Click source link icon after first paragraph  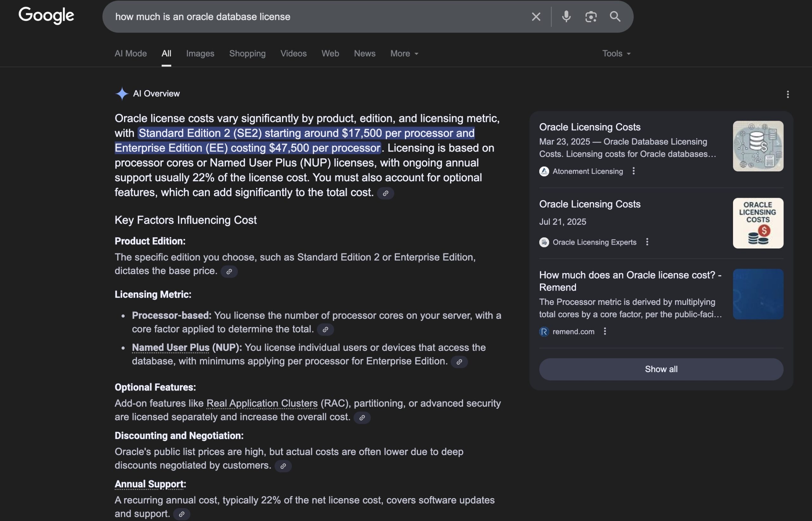click(x=385, y=194)
